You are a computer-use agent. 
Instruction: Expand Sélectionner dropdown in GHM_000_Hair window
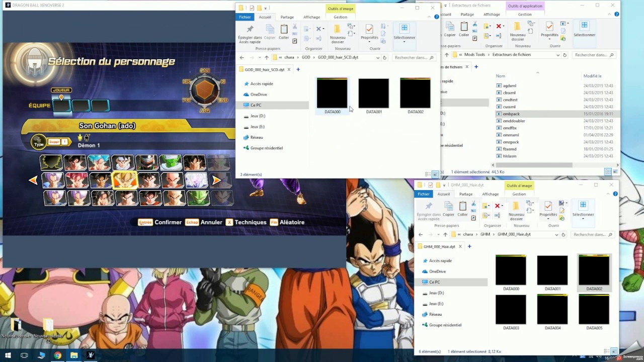pyautogui.click(x=583, y=219)
